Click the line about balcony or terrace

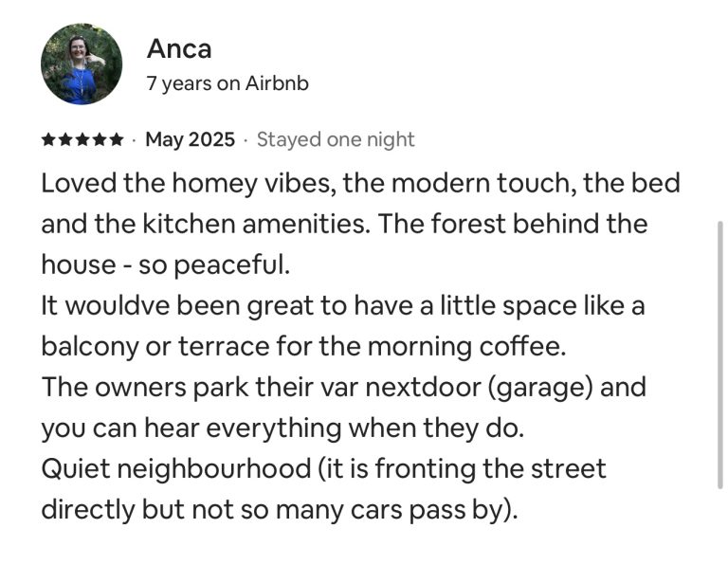click(302, 346)
